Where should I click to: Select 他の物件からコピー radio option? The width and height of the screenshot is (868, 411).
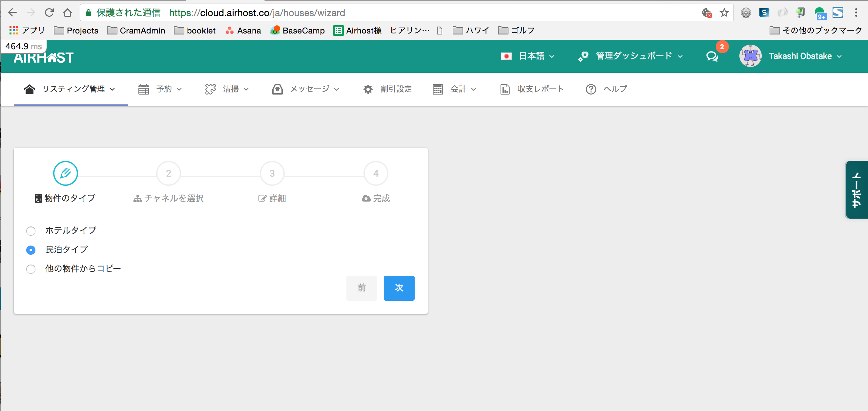[x=31, y=269]
